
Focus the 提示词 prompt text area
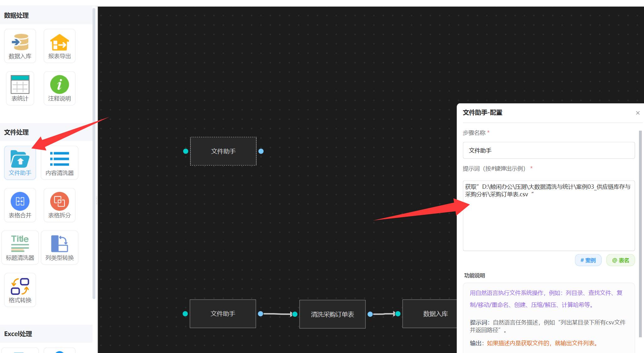coord(549,216)
